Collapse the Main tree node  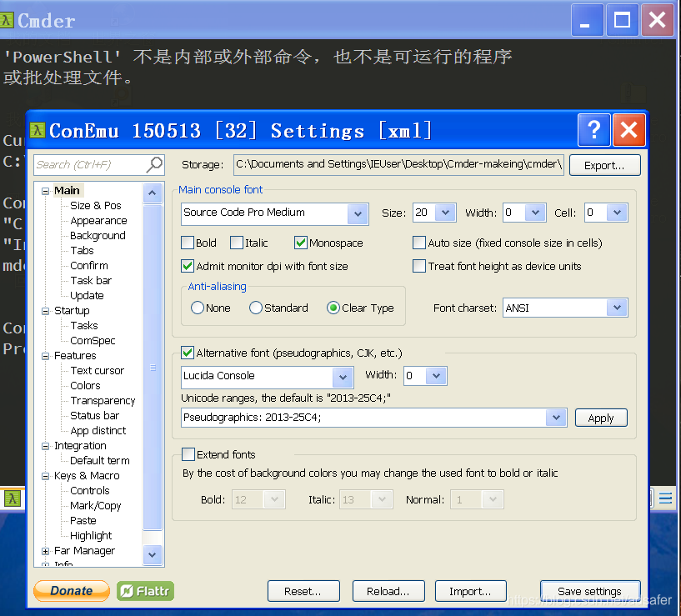coord(45,191)
